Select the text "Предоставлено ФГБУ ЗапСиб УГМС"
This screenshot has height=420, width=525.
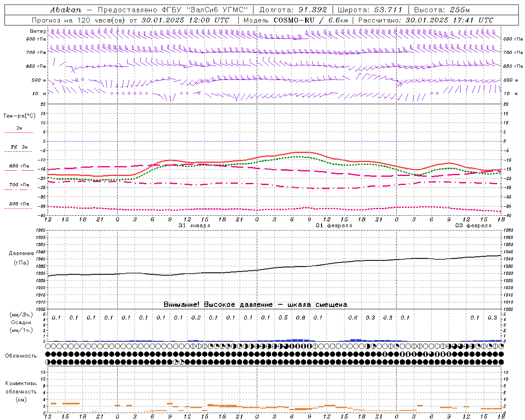click(173, 9)
